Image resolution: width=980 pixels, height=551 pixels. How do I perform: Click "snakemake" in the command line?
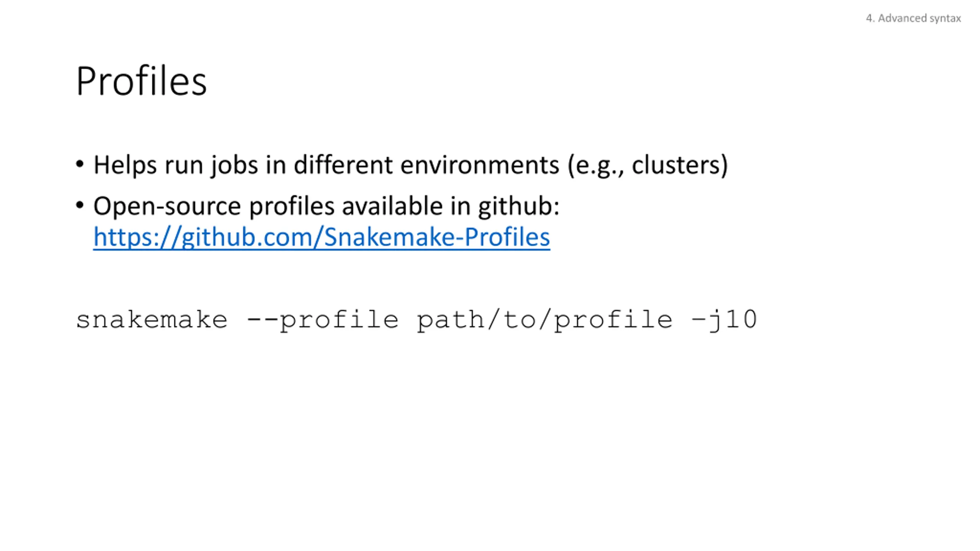[152, 320]
